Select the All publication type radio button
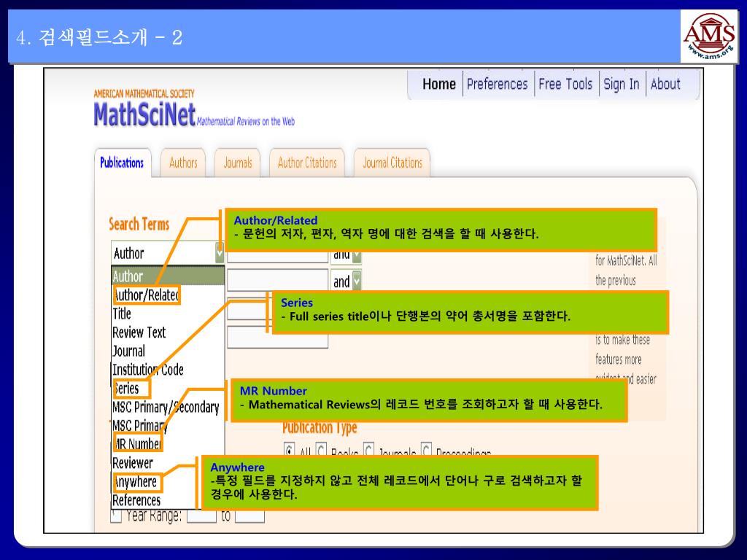The width and height of the screenshot is (747, 560). click(x=289, y=449)
